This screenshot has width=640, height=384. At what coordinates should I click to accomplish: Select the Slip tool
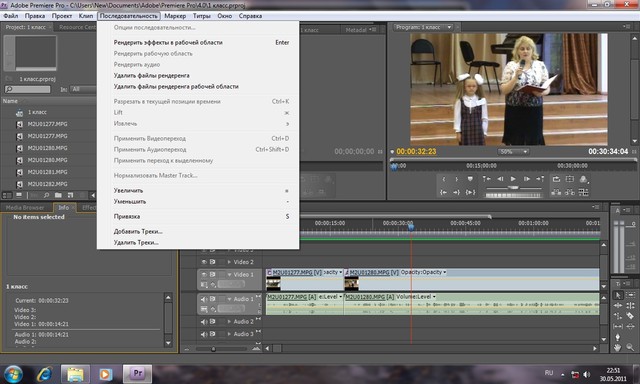point(618,326)
